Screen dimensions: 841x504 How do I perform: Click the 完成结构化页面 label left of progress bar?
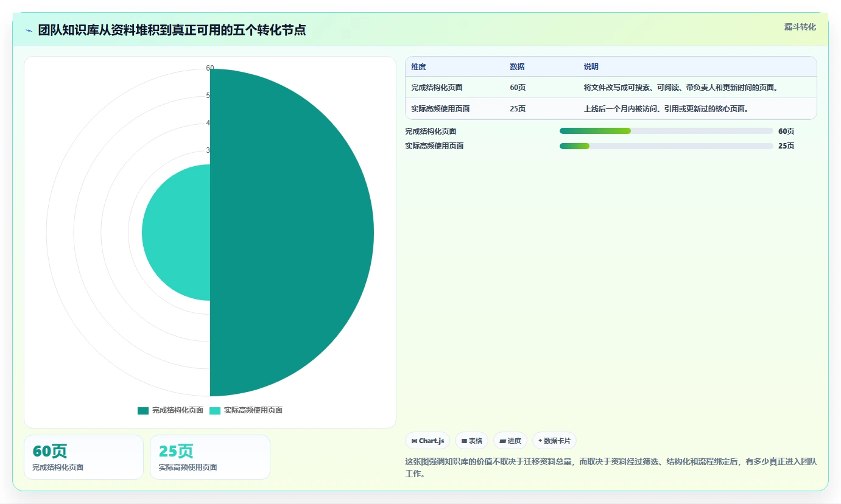pyautogui.click(x=431, y=131)
